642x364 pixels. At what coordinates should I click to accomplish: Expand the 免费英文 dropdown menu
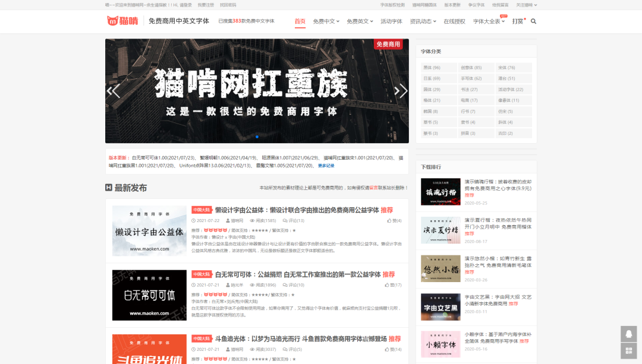click(x=360, y=21)
